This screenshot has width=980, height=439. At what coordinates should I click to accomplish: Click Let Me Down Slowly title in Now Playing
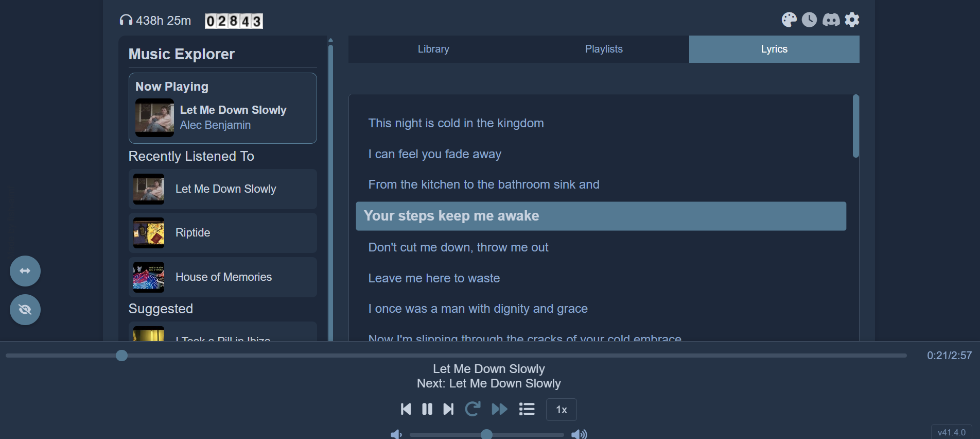(233, 110)
